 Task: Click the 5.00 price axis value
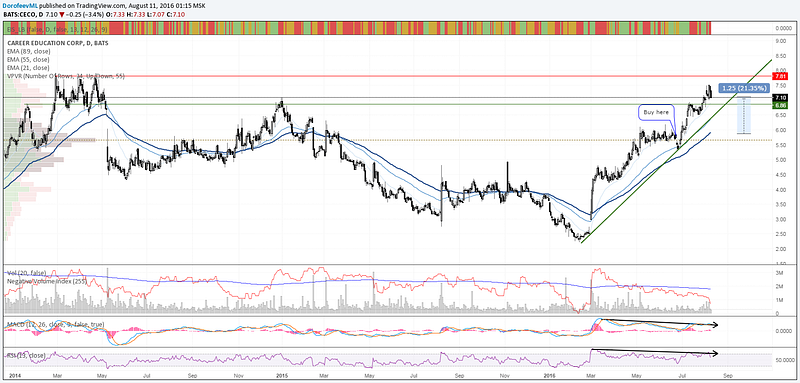pyautogui.click(x=781, y=160)
